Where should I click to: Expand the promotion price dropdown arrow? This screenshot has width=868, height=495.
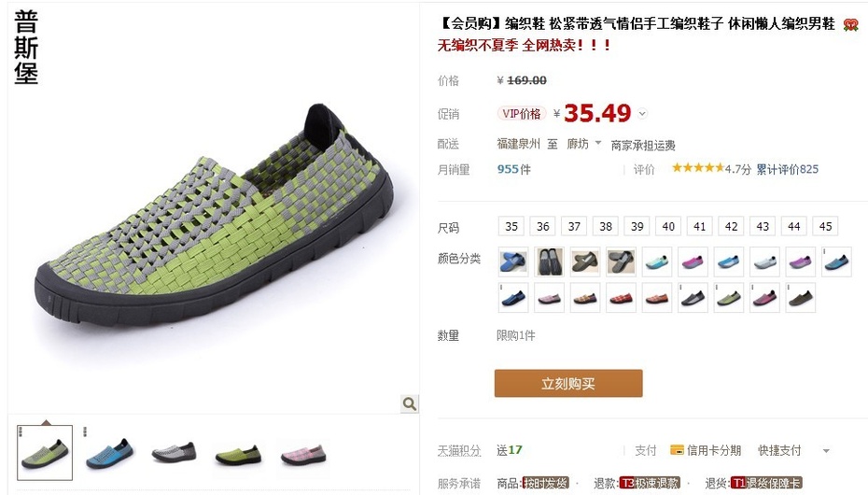[642, 114]
